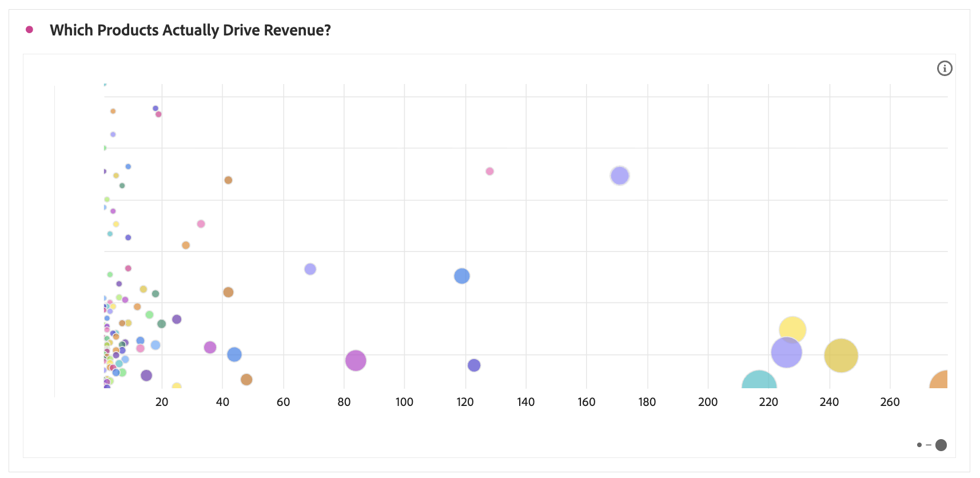Viewport: 980px width, 478px height.
Task: Click the x-axis label 260
Action: [x=890, y=402]
